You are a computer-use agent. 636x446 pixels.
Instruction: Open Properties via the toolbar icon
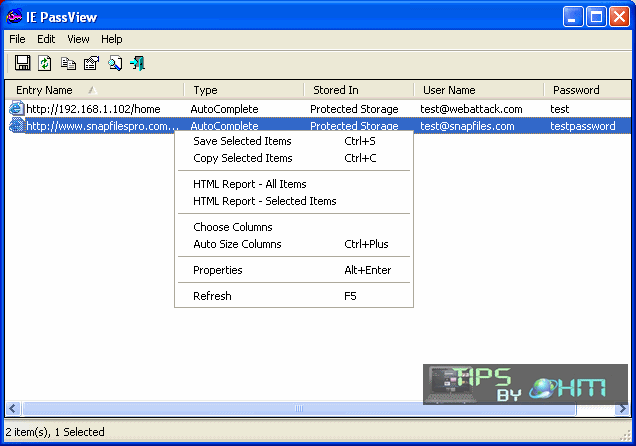[x=91, y=63]
